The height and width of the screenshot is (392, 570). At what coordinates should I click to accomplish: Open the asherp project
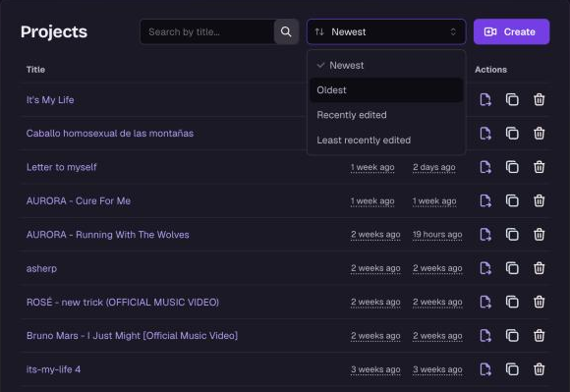(41, 268)
